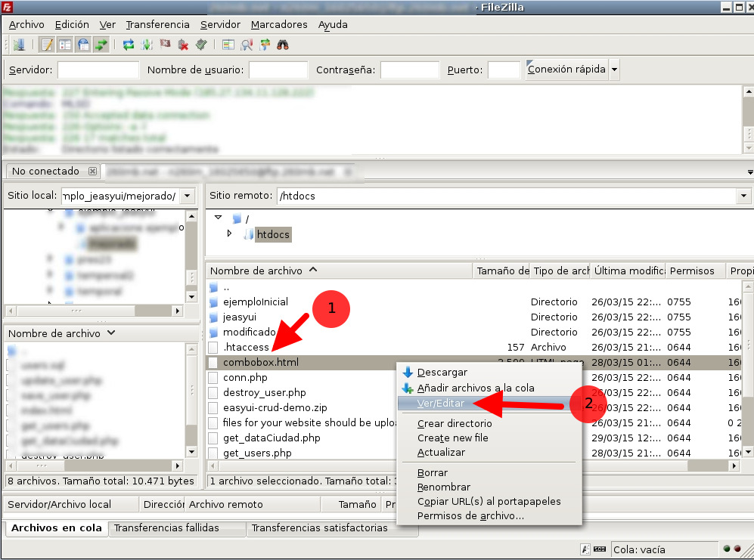Open the Ayuda menu

(333, 24)
